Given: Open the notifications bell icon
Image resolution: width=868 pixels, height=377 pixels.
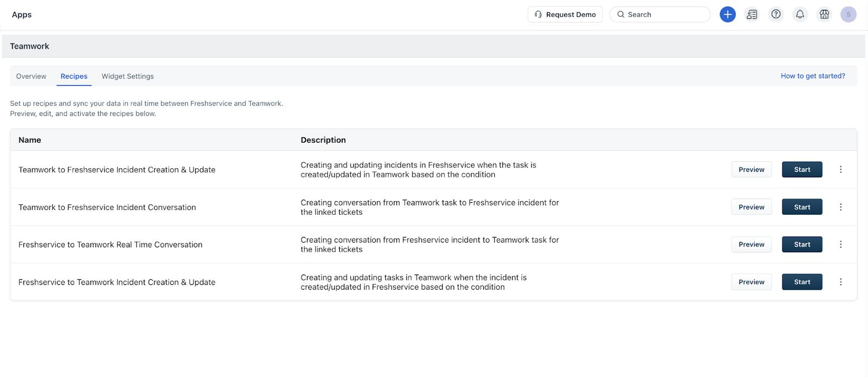Looking at the screenshot, I should (x=800, y=15).
